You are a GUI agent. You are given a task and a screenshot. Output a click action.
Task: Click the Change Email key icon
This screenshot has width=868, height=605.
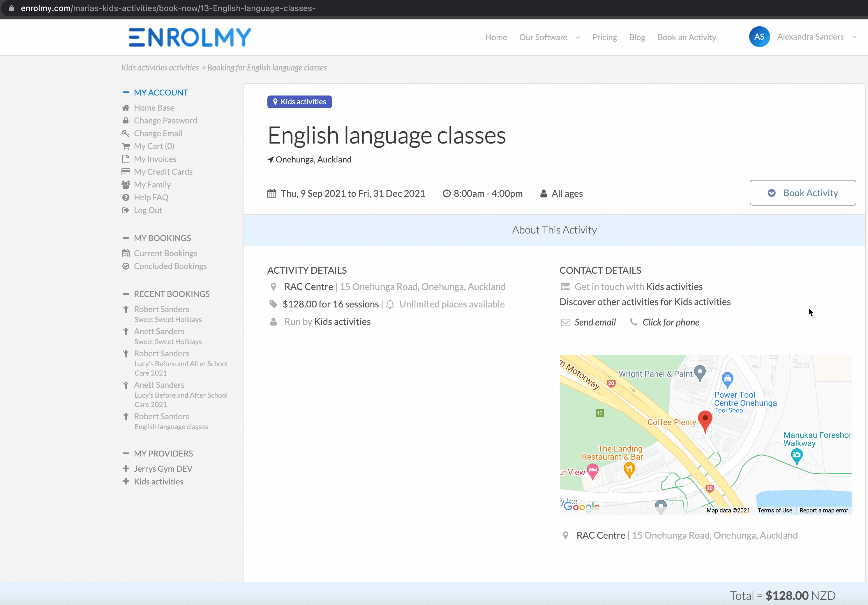(x=126, y=133)
